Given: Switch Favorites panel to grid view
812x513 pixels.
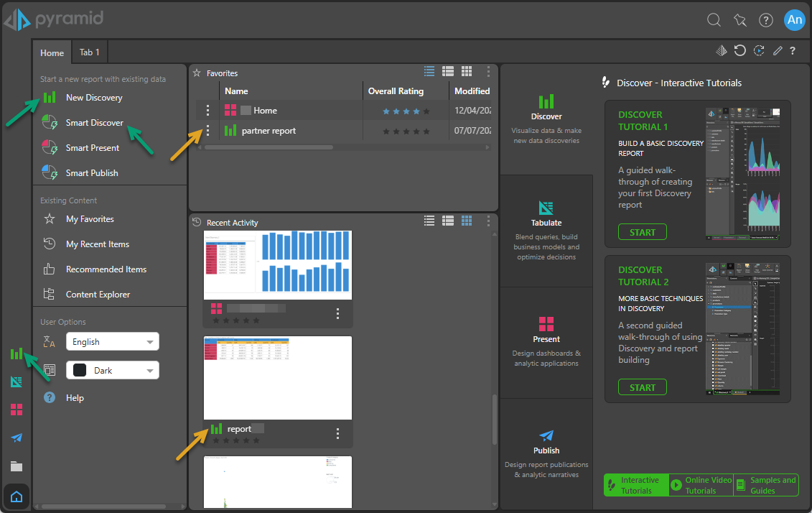Looking at the screenshot, I should pos(467,71).
